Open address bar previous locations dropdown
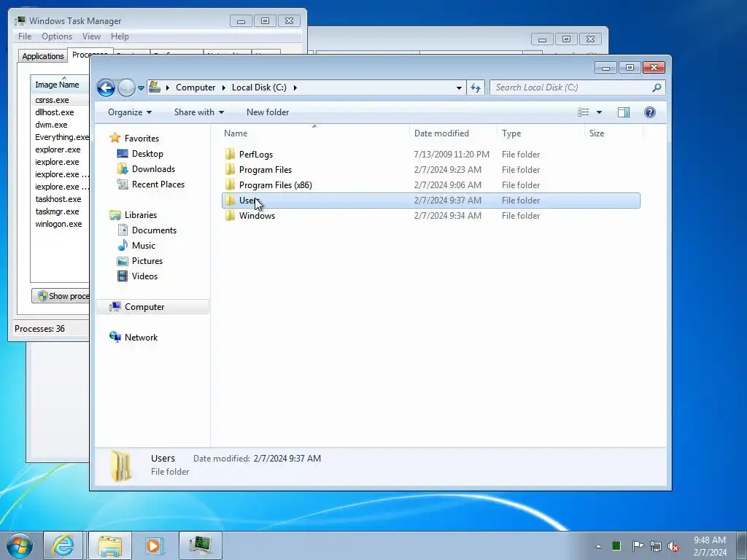 click(459, 87)
